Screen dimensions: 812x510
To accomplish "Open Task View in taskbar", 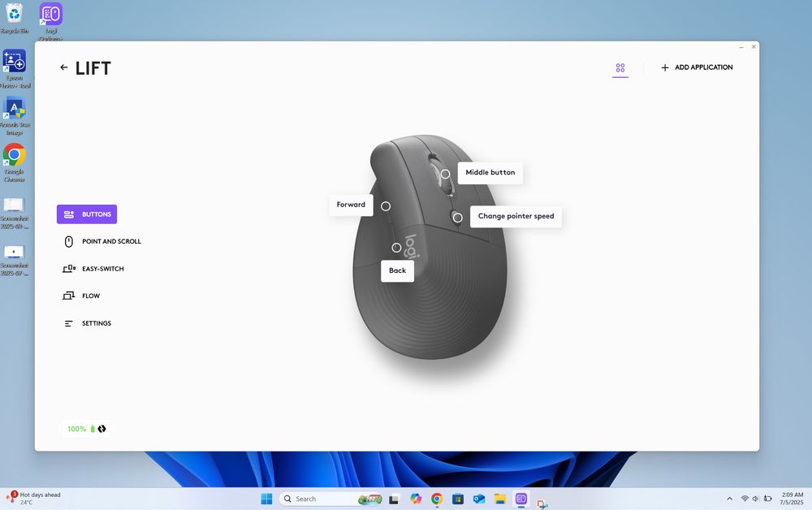I will (394, 499).
